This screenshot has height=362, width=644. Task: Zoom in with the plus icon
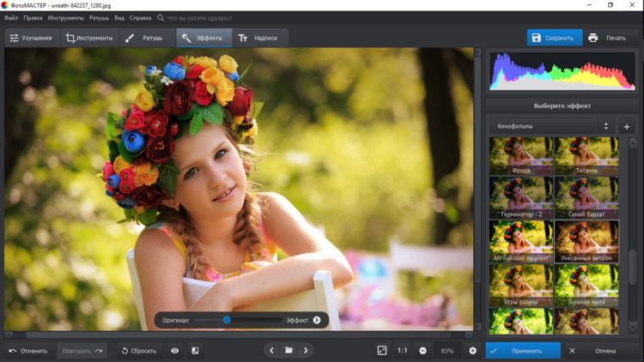(x=472, y=351)
